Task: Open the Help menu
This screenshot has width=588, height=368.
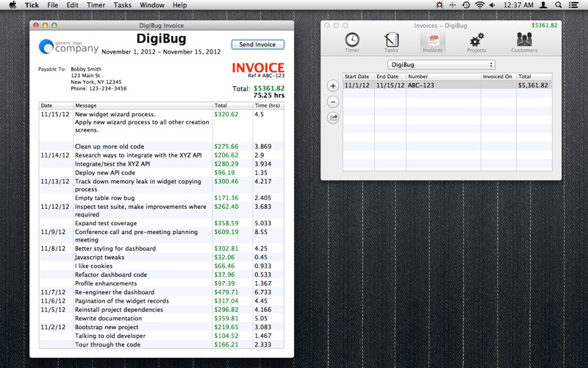Action: pyautogui.click(x=179, y=5)
